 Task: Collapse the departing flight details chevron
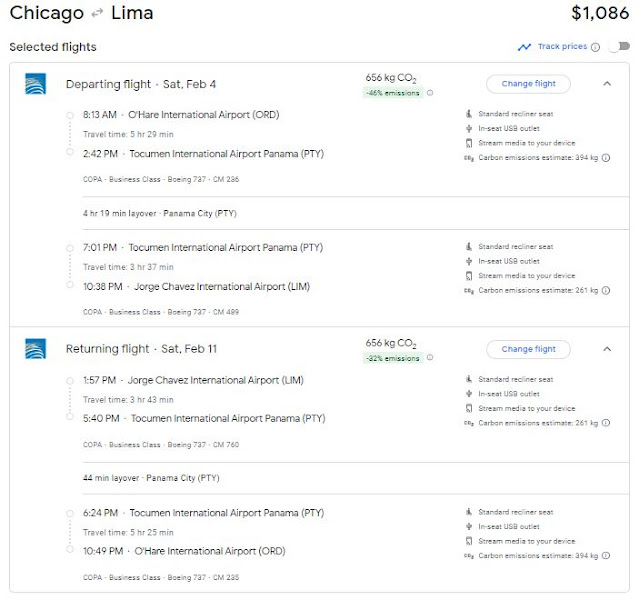[x=607, y=84]
